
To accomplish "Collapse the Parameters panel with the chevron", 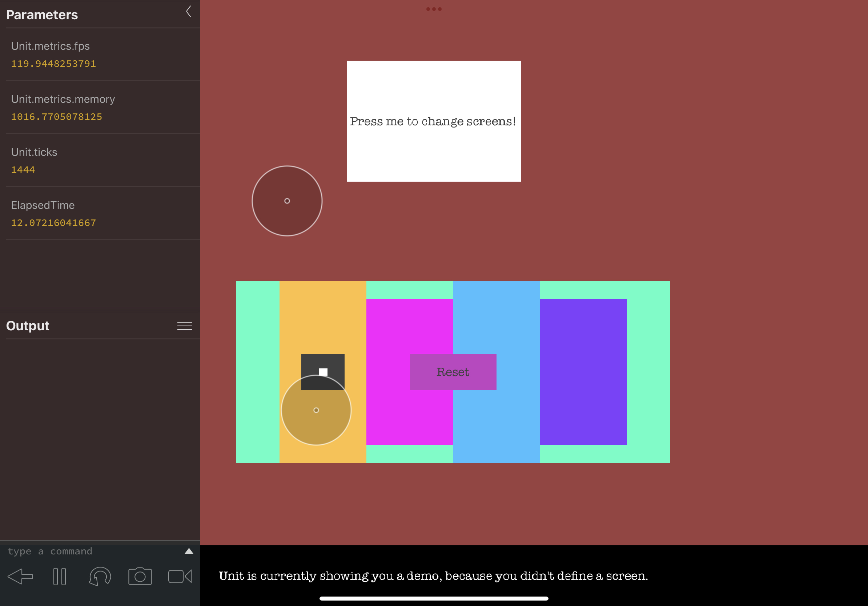I will click(x=188, y=11).
